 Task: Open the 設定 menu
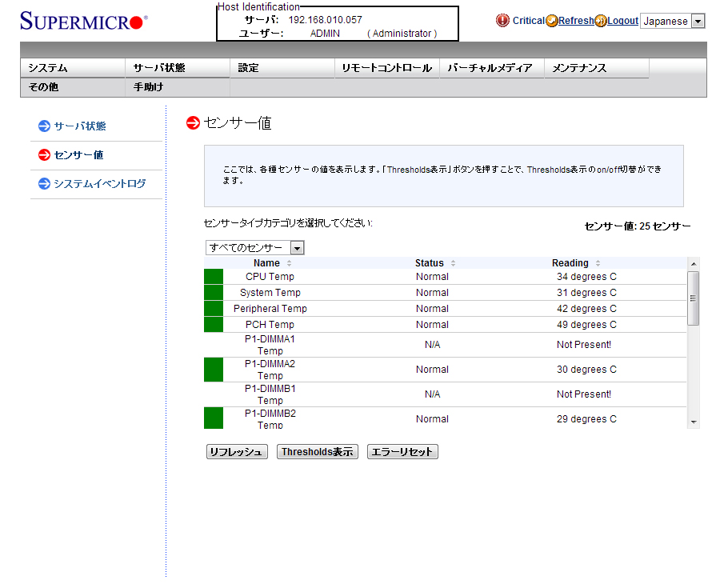click(x=282, y=68)
